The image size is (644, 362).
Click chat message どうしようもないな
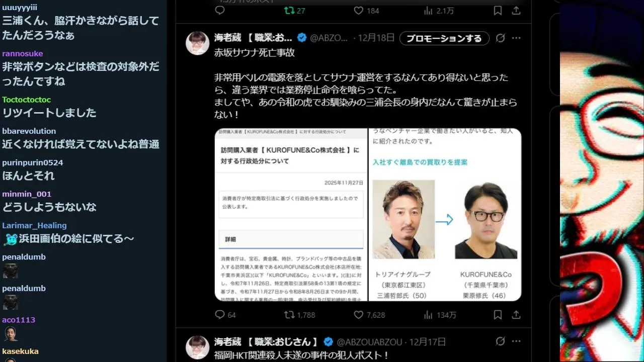tap(49, 207)
